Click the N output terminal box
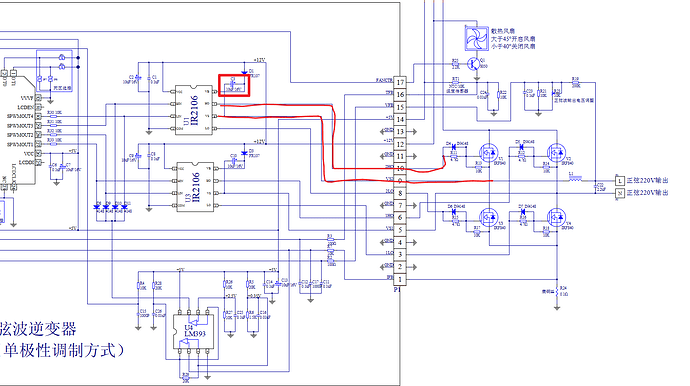The height and width of the screenshot is (386, 690). coord(620,193)
